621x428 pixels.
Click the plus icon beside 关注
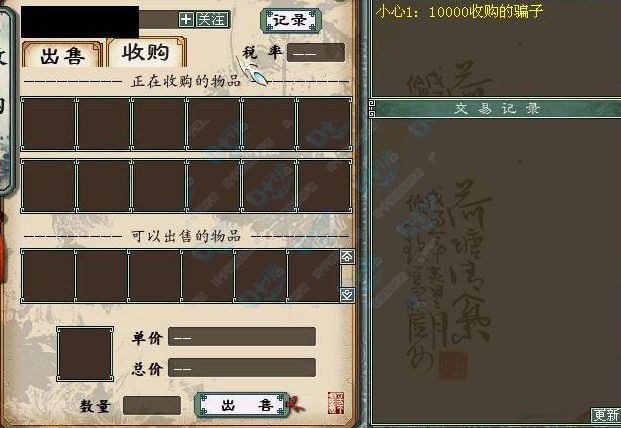coord(186,19)
